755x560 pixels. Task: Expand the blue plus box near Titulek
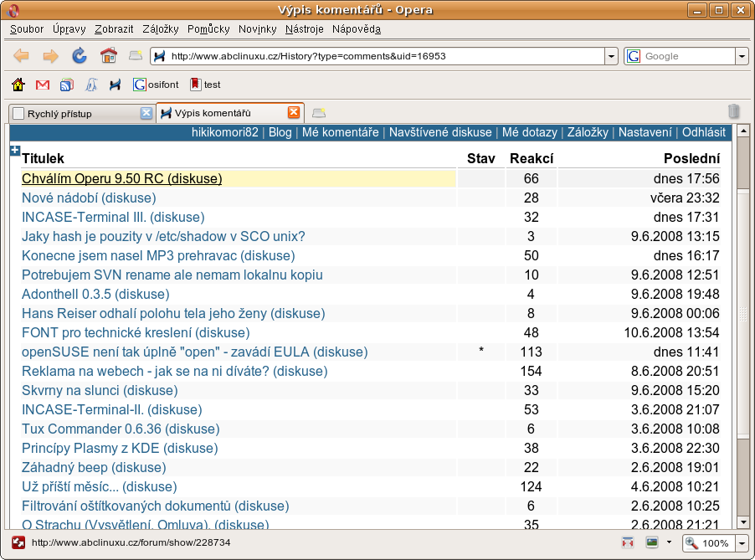14,151
